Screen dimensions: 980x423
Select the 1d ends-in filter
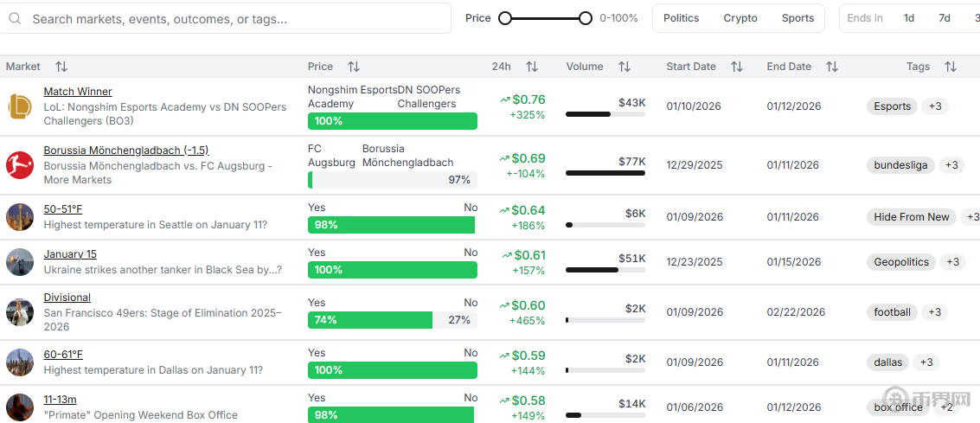coord(909,18)
